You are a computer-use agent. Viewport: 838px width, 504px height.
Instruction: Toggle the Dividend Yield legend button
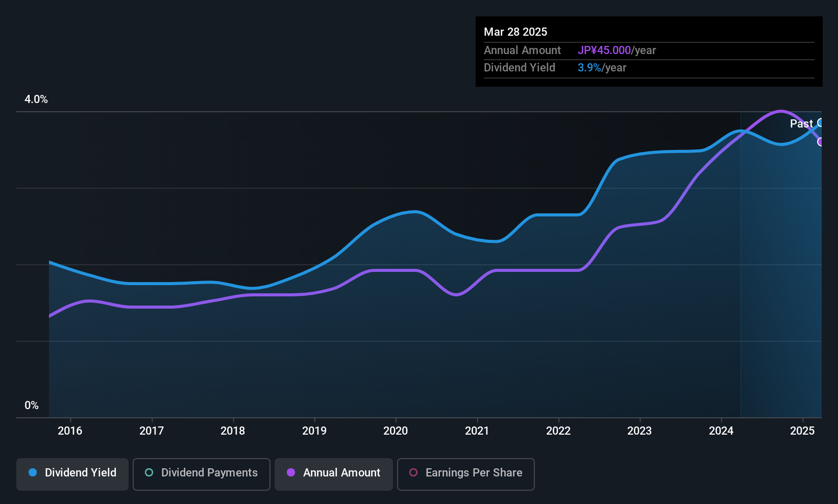(x=72, y=474)
